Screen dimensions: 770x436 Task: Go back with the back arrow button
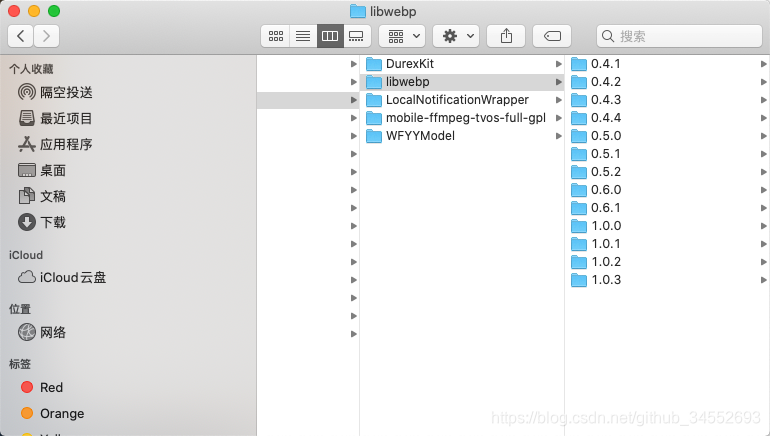click(x=21, y=36)
